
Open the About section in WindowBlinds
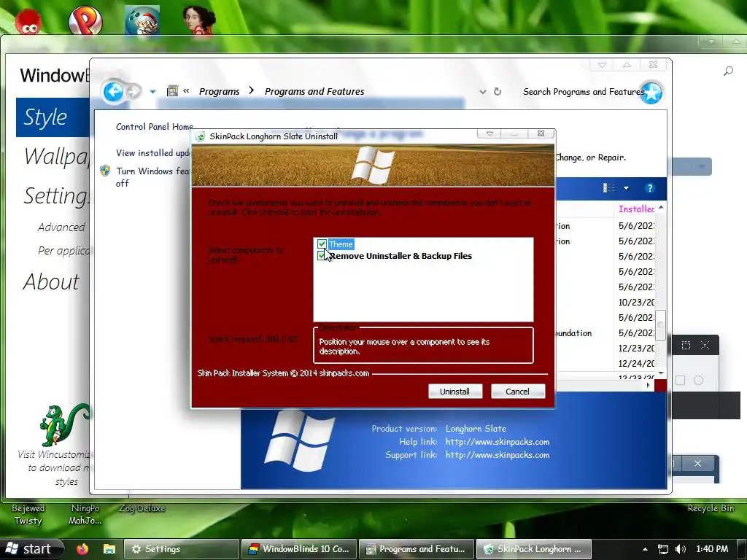[x=51, y=281]
